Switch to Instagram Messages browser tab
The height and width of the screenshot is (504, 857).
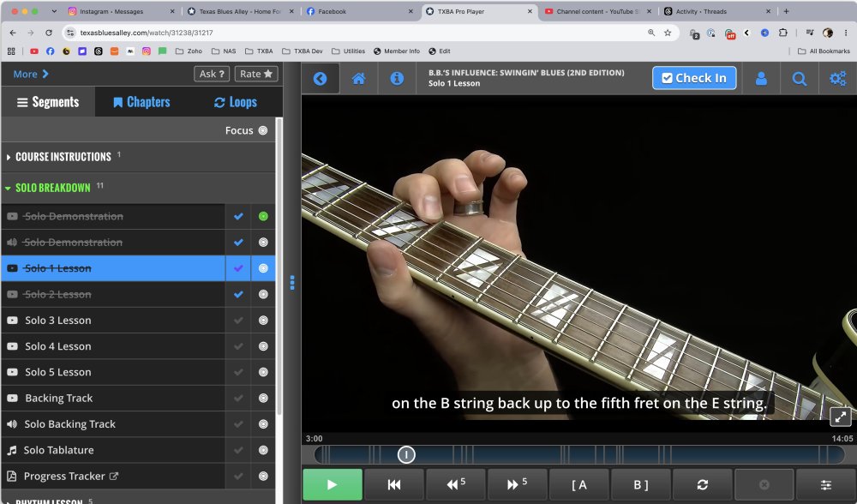point(120,11)
